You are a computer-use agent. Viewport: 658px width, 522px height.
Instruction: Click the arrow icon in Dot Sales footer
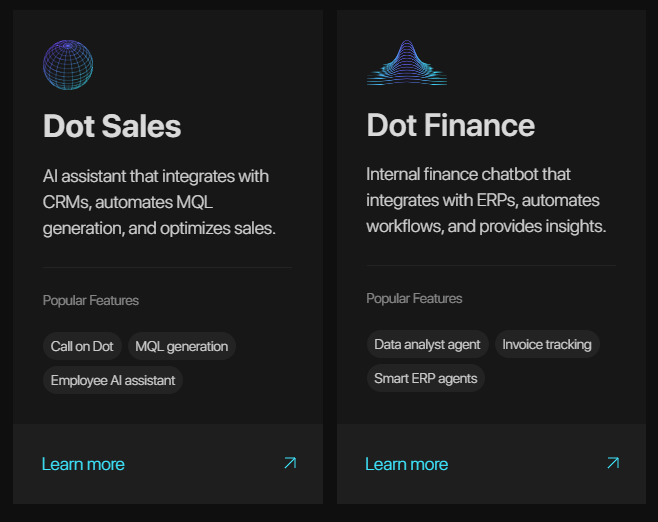point(290,463)
